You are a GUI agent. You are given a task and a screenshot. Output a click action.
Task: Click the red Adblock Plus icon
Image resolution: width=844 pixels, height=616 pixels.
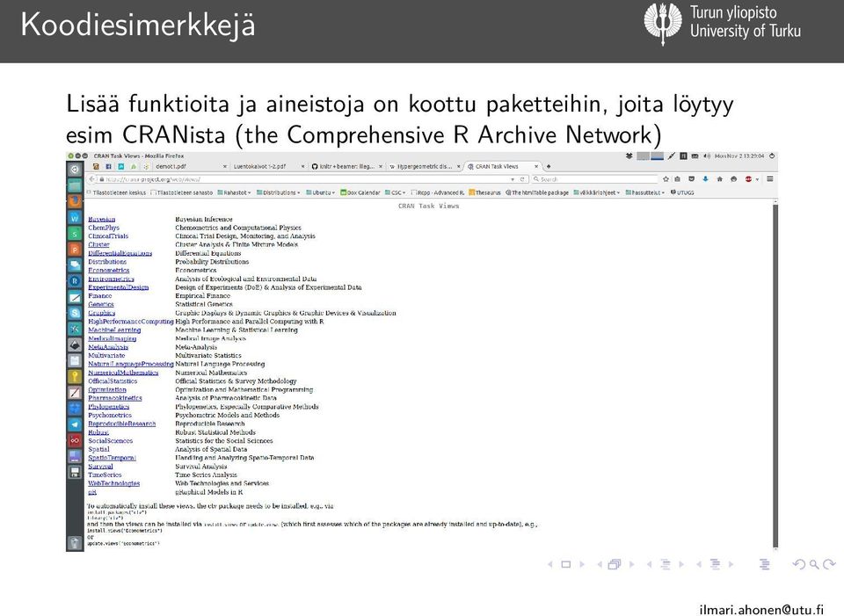(x=748, y=179)
